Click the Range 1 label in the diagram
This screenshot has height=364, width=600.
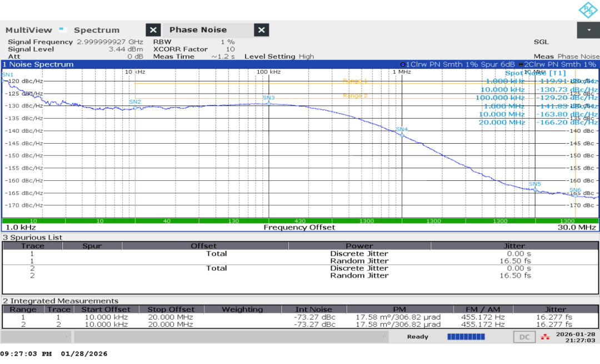coord(355,80)
